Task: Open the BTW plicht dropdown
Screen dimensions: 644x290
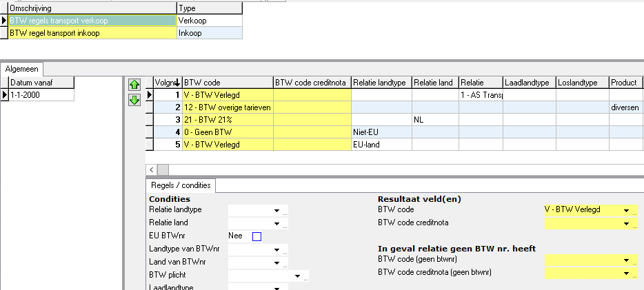Action: tap(298, 276)
